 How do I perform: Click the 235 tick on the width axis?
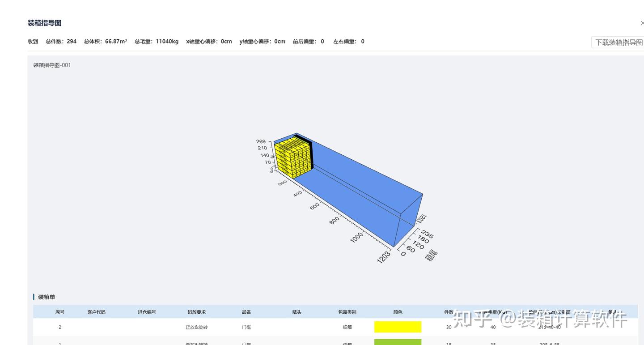[427, 234]
